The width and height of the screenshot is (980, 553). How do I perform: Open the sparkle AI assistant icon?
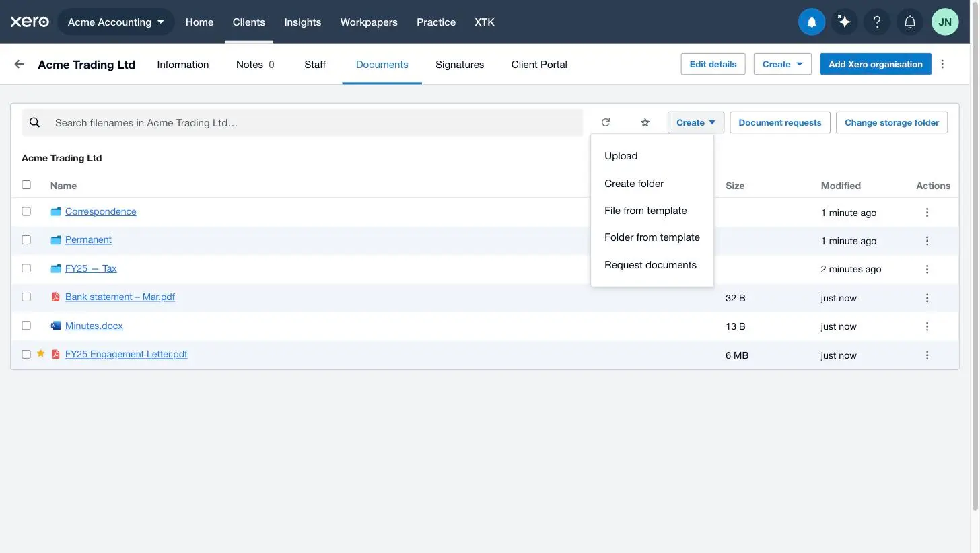844,22
